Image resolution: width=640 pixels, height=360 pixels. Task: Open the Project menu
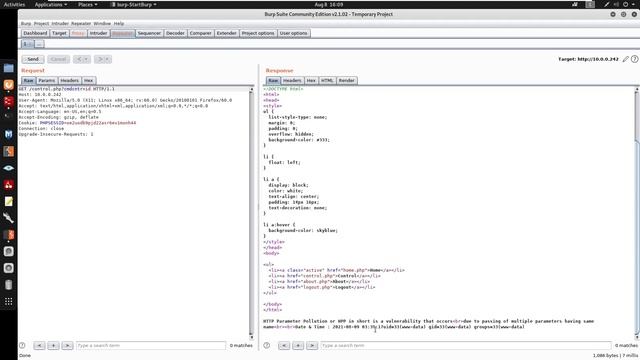click(41, 24)
